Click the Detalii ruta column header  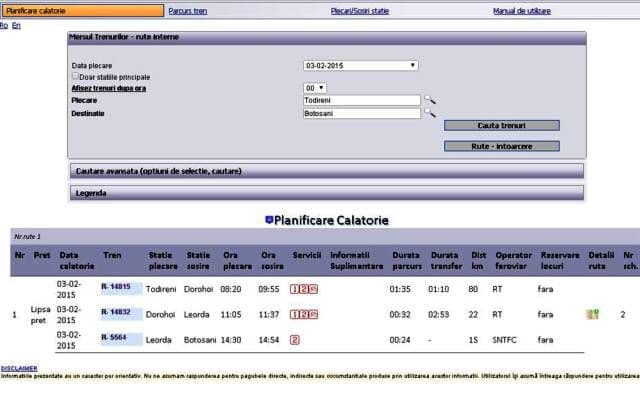tap(601, 260)
